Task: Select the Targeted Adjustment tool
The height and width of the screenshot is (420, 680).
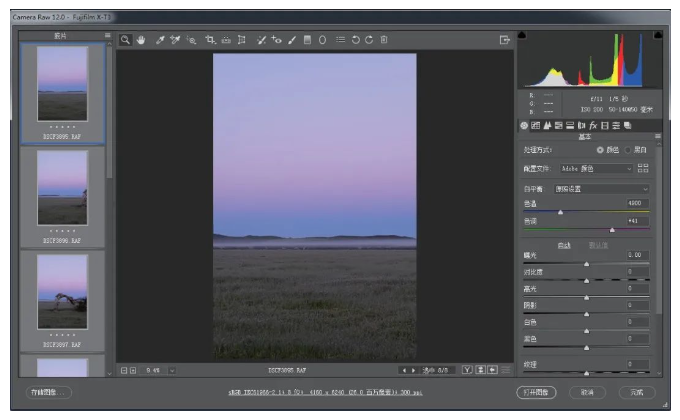Action: click(x=191, y=40)
